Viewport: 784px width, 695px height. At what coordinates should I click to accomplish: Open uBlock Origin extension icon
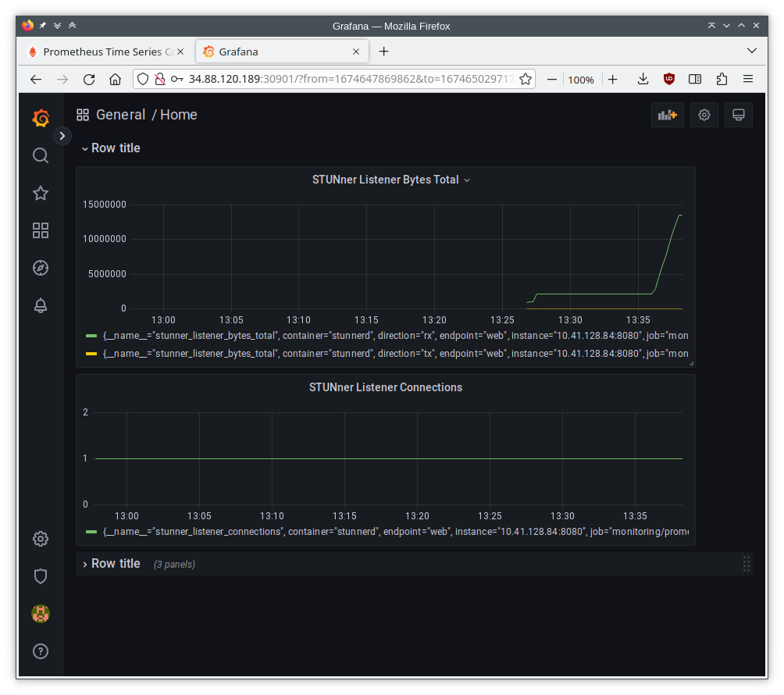click(x=669, y=79)
